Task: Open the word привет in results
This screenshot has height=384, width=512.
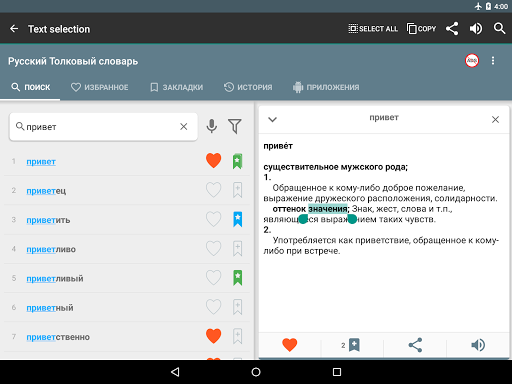Action: 41,162
